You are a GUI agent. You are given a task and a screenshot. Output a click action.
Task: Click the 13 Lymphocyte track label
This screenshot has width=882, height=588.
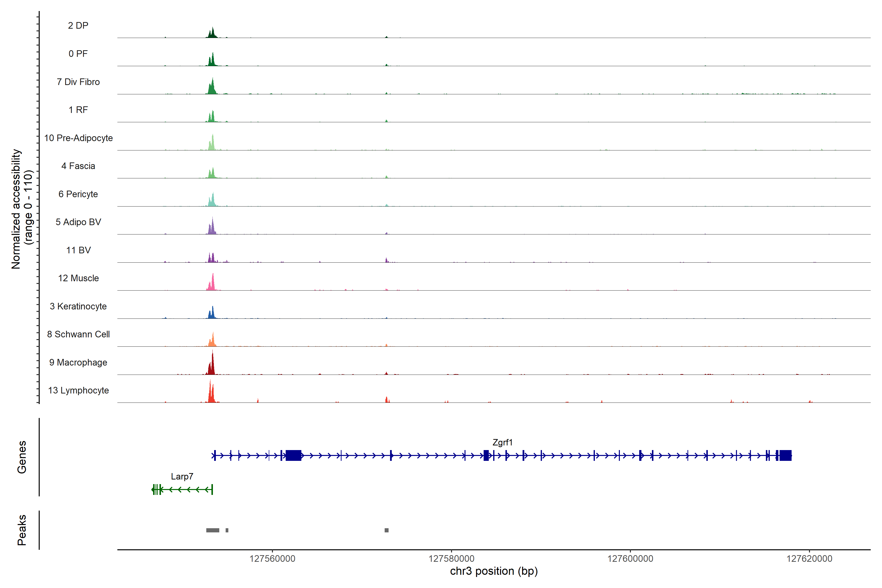tap(78, 390)
